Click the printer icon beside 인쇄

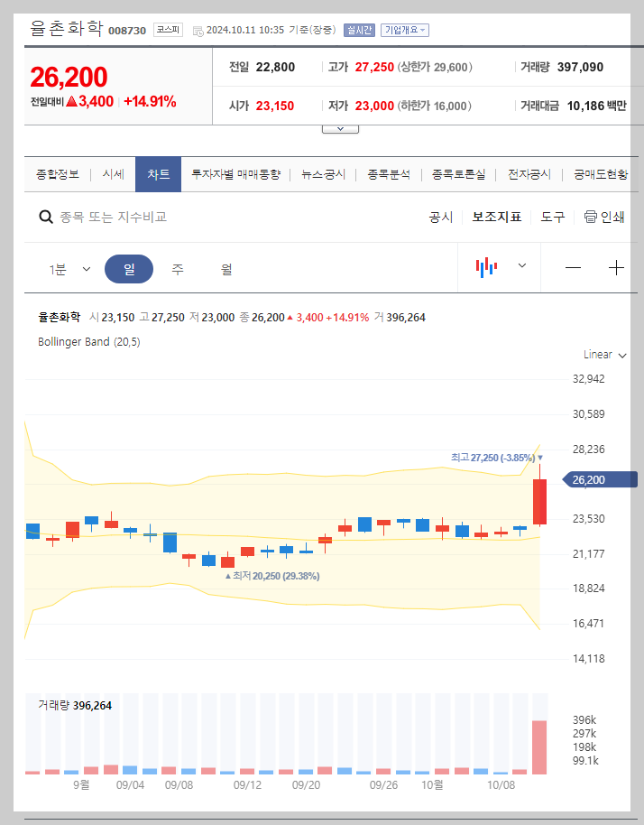click(x=591, y=218)
